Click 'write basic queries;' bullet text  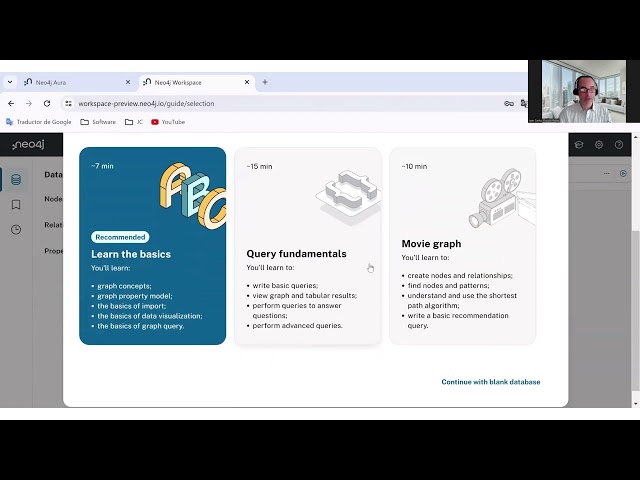pos(285,286)
